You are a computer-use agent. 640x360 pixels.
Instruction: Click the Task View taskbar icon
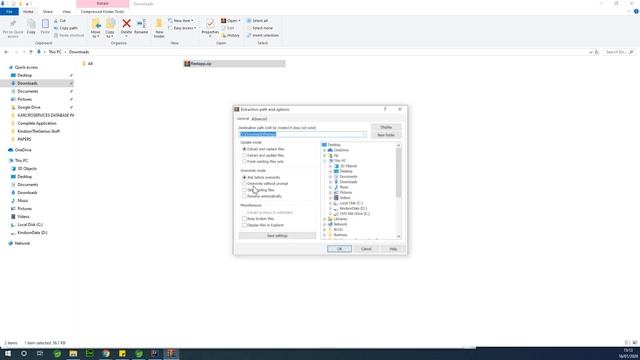coord(40,353)
